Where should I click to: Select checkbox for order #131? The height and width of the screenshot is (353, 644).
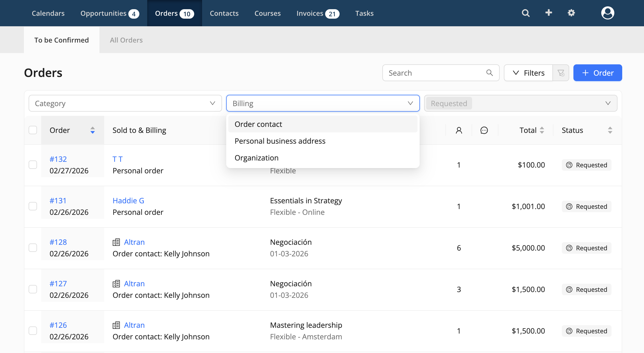pyautogui.click(x=33, y=206)
